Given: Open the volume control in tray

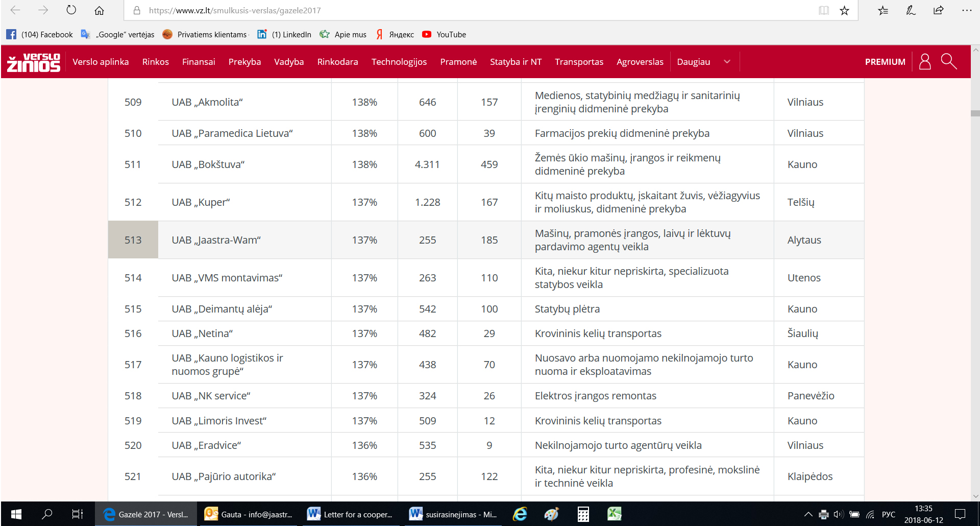Looking at the screenshot, I should pyautogui.click(x=839, y=514).
